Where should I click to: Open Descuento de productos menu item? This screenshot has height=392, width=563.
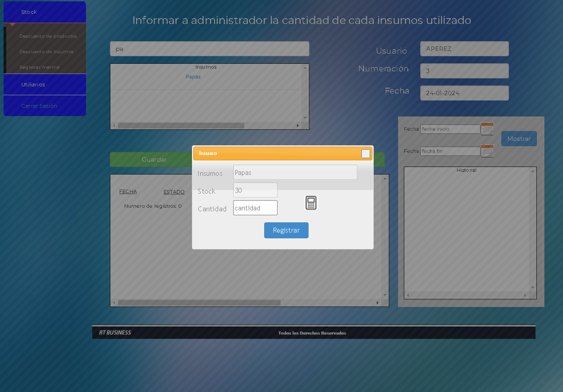[48, 36]
